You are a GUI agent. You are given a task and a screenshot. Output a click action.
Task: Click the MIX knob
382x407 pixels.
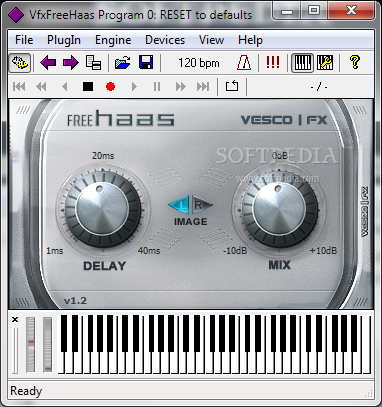(x=279, y=209)
